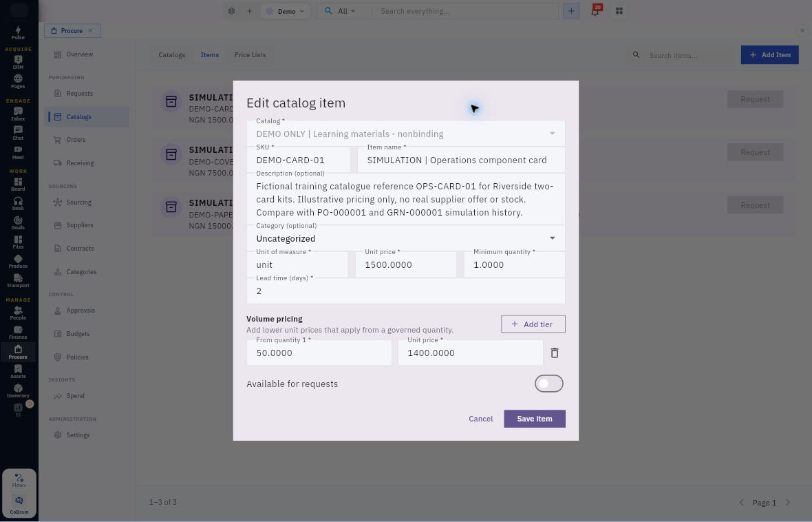
Task: Click the SKU input field
Action: point(298,160)
